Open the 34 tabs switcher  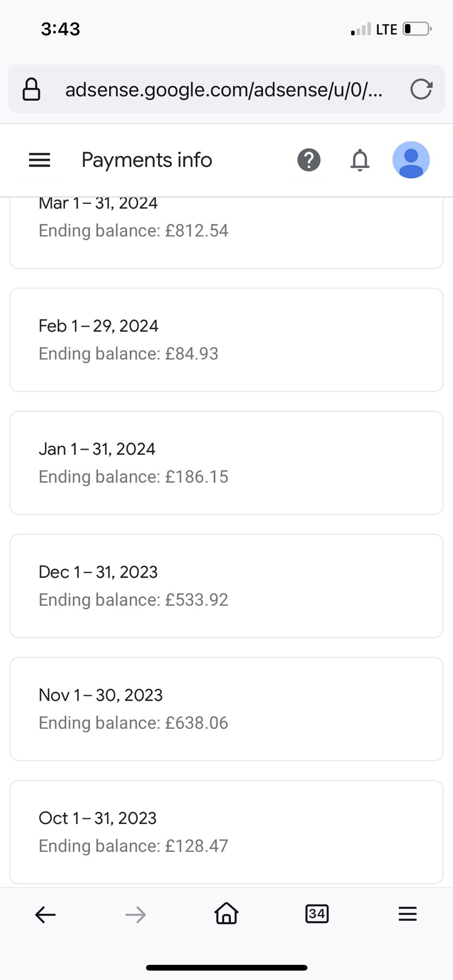click(x=317, y=914)
